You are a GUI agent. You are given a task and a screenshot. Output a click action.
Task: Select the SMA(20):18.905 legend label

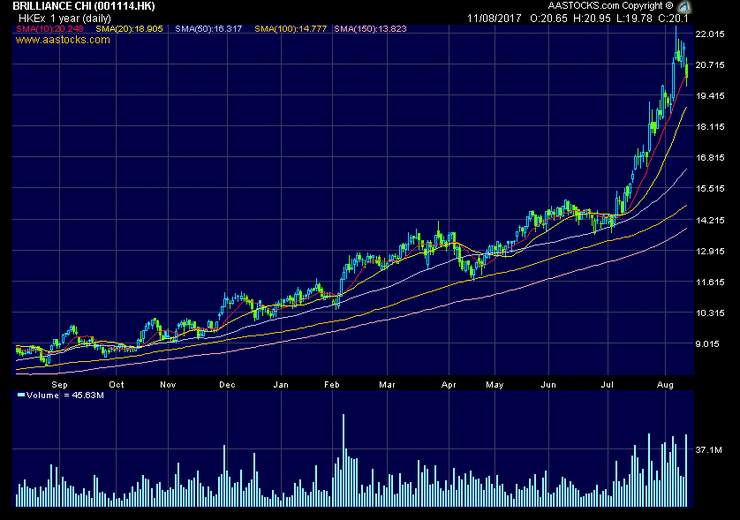coord(129,29)
